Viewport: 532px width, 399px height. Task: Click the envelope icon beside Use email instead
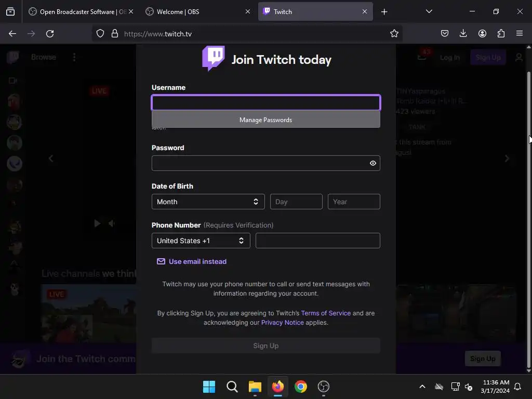point(161,261)
